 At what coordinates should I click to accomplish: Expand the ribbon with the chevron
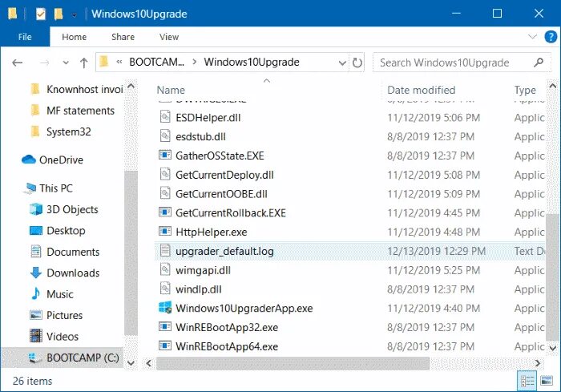532,37
